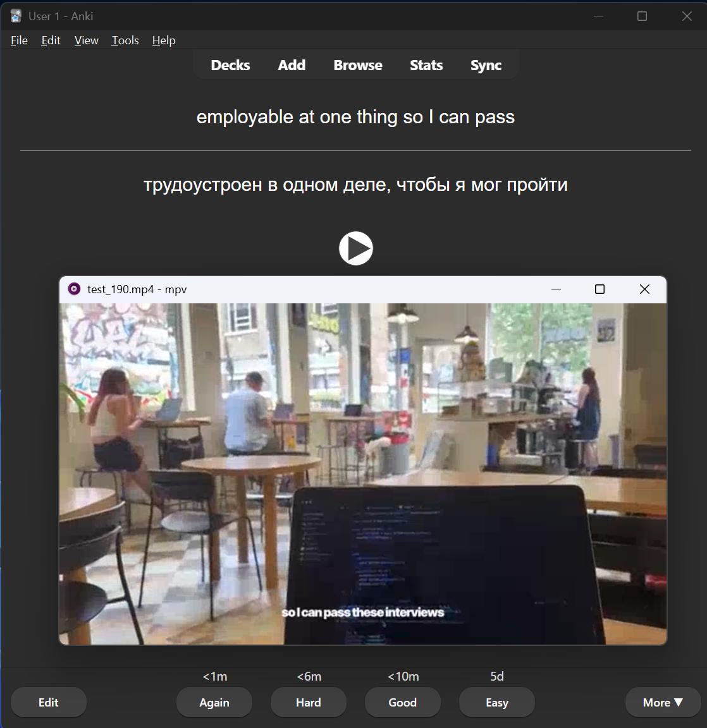The width and height of the screenshot is (707, 728).
Task: Go to Decks screen
Action: (x=230, y=65)
